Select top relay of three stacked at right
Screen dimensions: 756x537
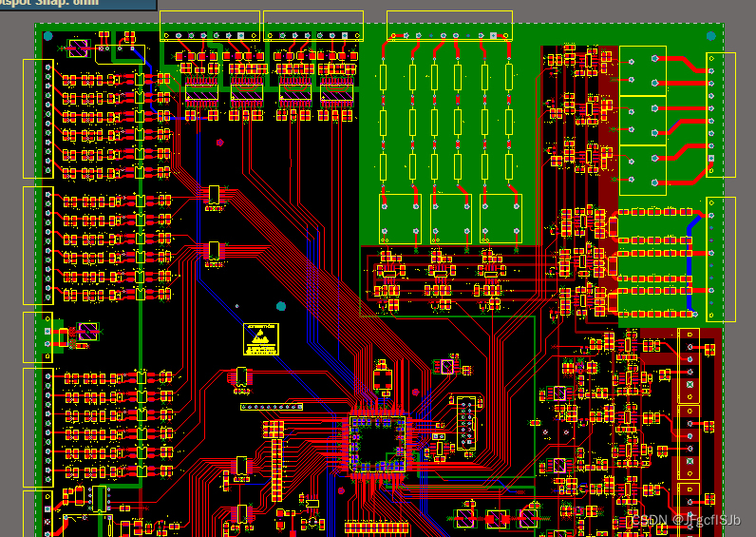pos(643,71)
